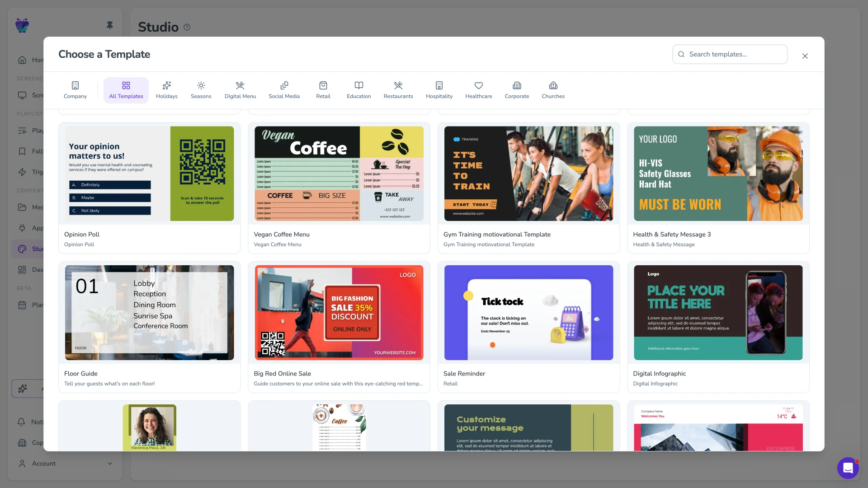Image resolution: width=868 pixels, height=488 pixels.
Task: Click the Studio palette icon
Action: tap(22, 249)
